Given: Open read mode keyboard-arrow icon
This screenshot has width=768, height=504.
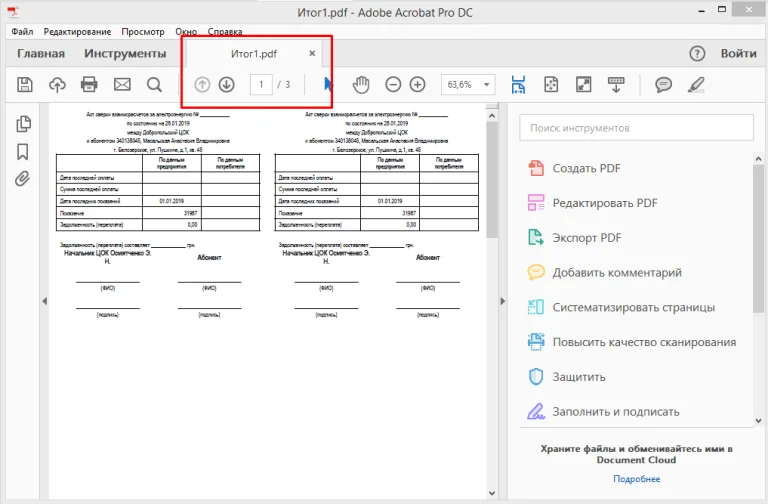Looking at the screenshot, I should tap(616, 85).
